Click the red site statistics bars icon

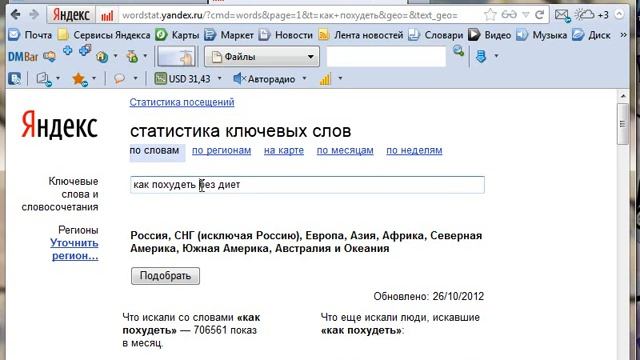pos(107,16)
